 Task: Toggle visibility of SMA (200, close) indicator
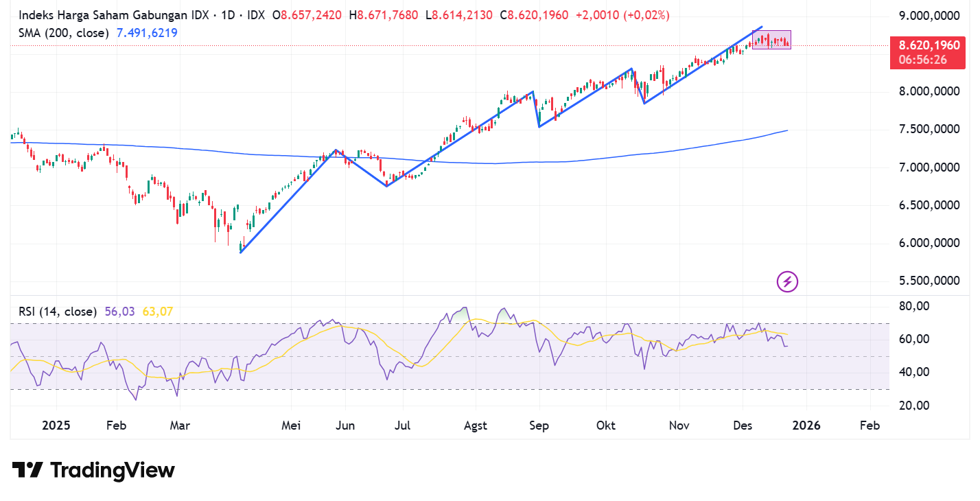[x=64, y=32]
